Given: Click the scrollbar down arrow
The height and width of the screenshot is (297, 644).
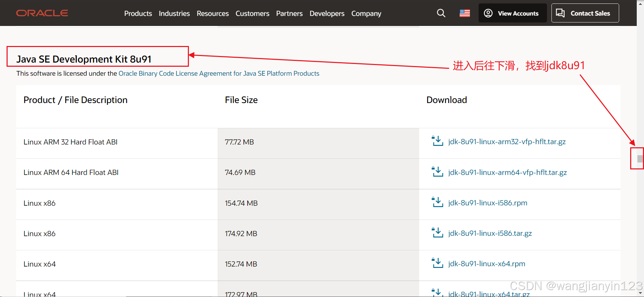Looking at the screenshot, I should click(x=640, y=293).
